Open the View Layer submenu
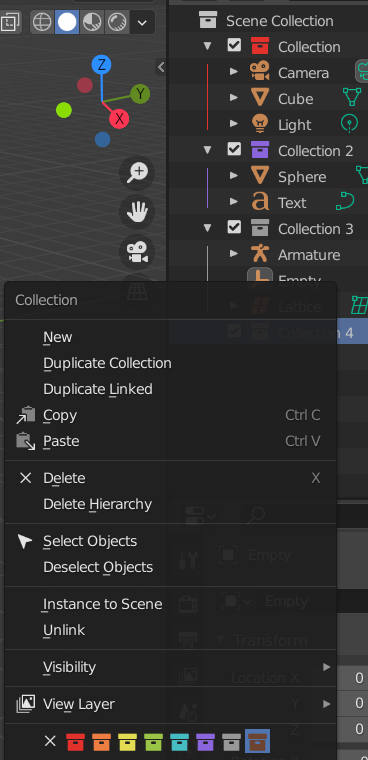Image resolution: width=368 pixels, height=760 pixels. (170, 704)
